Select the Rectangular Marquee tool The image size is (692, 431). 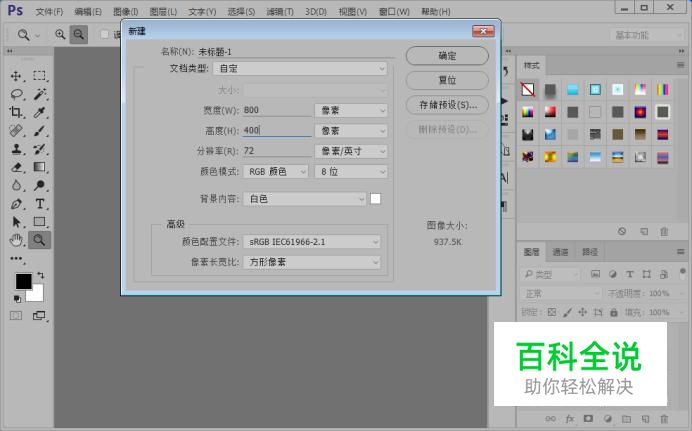[40, 76]
